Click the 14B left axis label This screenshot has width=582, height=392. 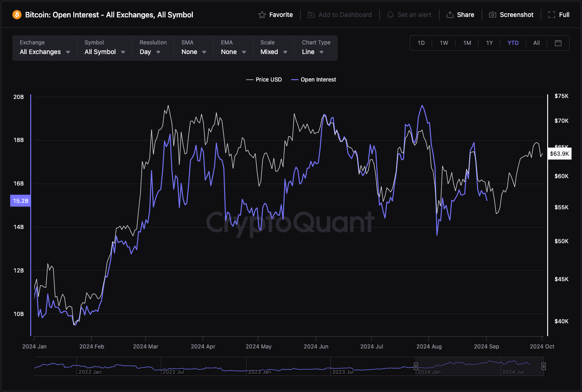[x=18, y=227]
